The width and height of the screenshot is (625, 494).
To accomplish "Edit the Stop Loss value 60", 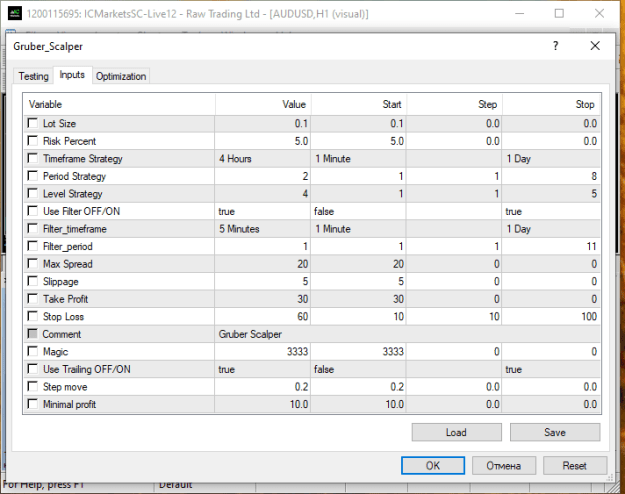I will (x=263, y=317).
